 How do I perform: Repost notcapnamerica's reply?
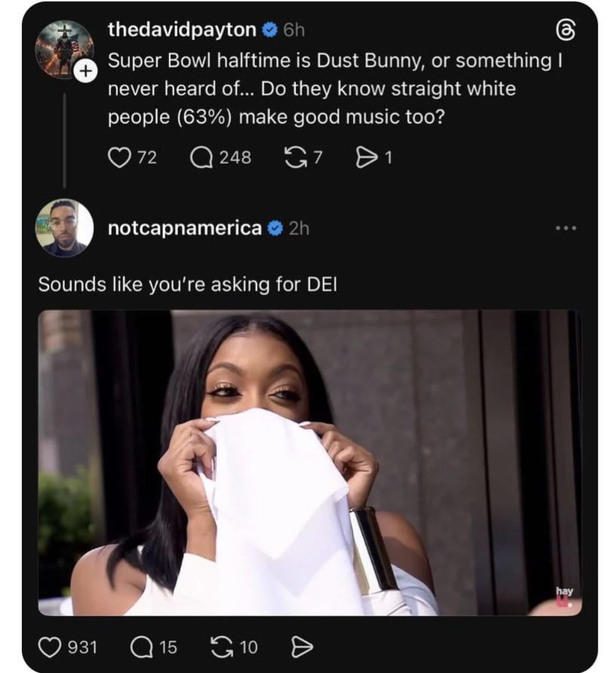tap(220, 647)
